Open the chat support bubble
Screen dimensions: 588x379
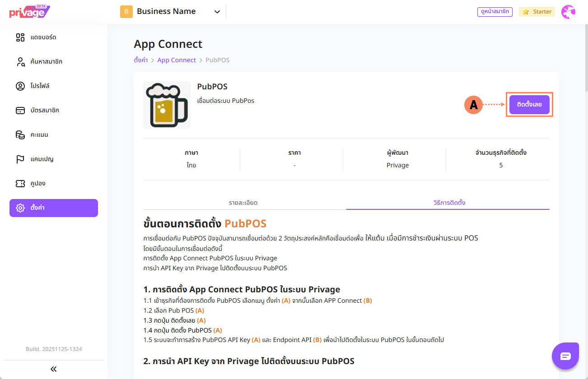565,356
